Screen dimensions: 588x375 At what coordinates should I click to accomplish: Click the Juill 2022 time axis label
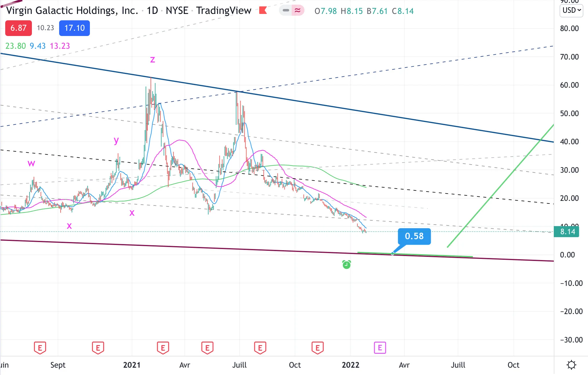(458, 365)
